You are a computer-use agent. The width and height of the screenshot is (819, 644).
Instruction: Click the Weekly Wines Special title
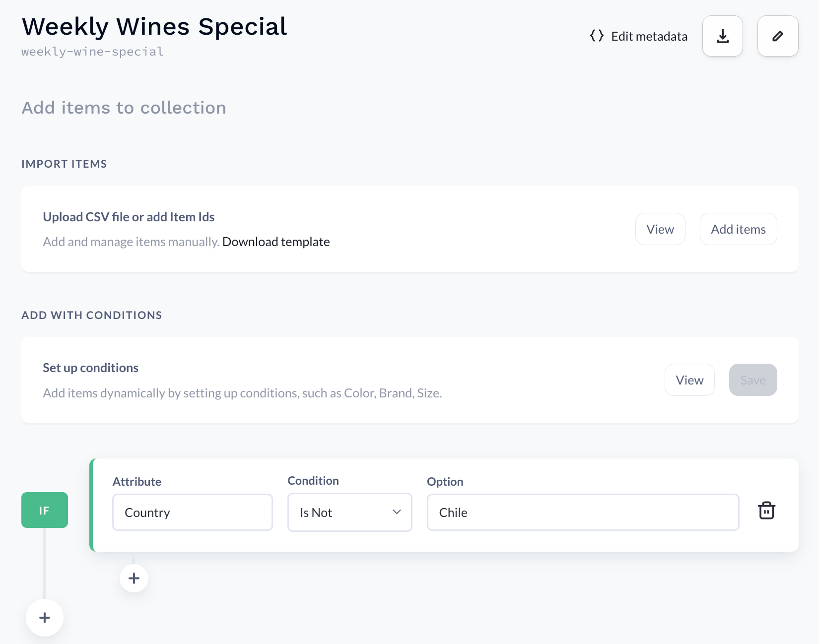pyautogui.click(x=155, y=27)
